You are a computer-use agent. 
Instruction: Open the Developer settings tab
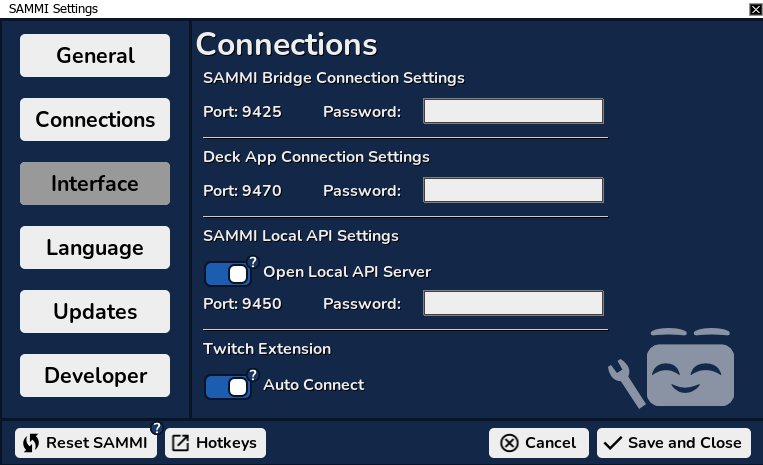pos(95,376)
